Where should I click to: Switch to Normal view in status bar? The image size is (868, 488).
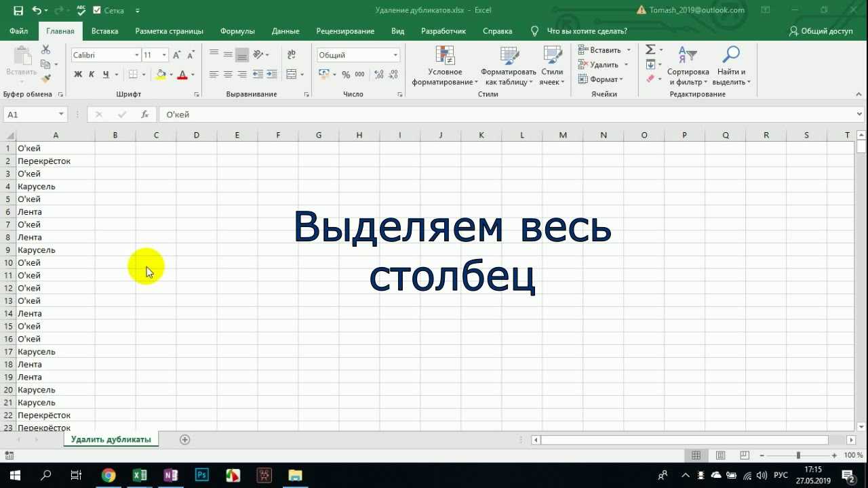coord(696,455)
